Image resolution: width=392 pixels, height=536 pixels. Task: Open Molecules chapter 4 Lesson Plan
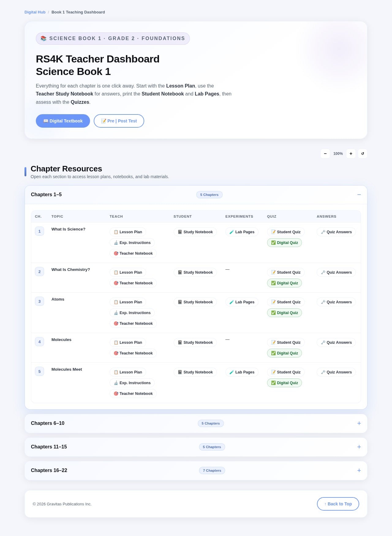pos(128,343)
